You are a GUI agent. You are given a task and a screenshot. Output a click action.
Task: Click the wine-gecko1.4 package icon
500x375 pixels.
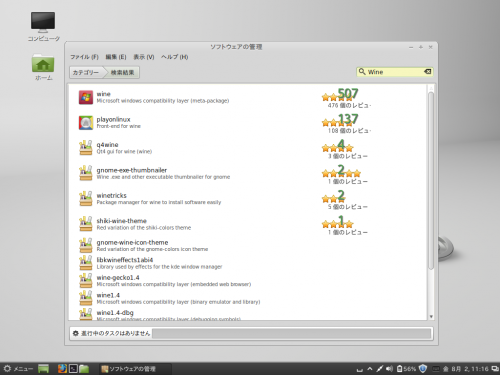86,281
